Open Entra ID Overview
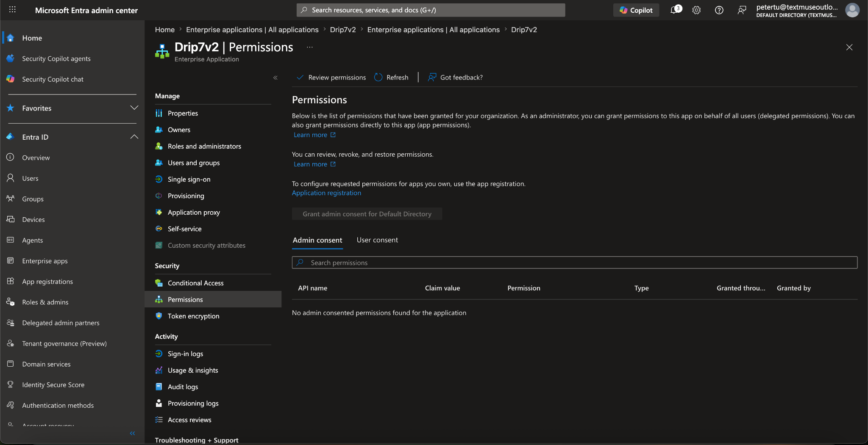The image size is (868, 445). [x=36, y=158]
